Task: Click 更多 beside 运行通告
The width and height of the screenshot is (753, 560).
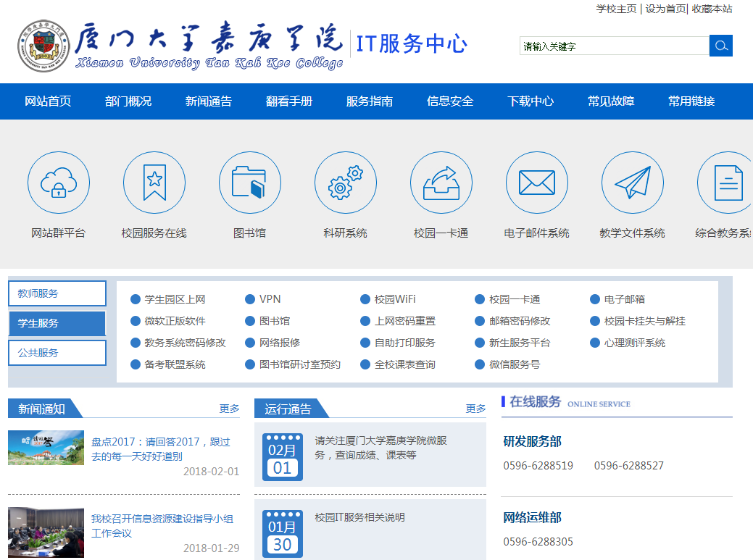Action: tap(475, 409)
